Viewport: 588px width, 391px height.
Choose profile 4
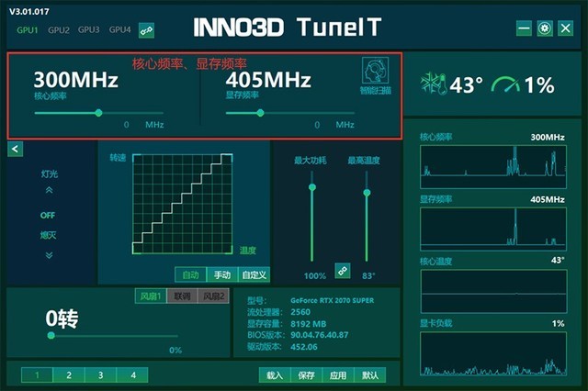pyautogui.click(x=132, y=374)
